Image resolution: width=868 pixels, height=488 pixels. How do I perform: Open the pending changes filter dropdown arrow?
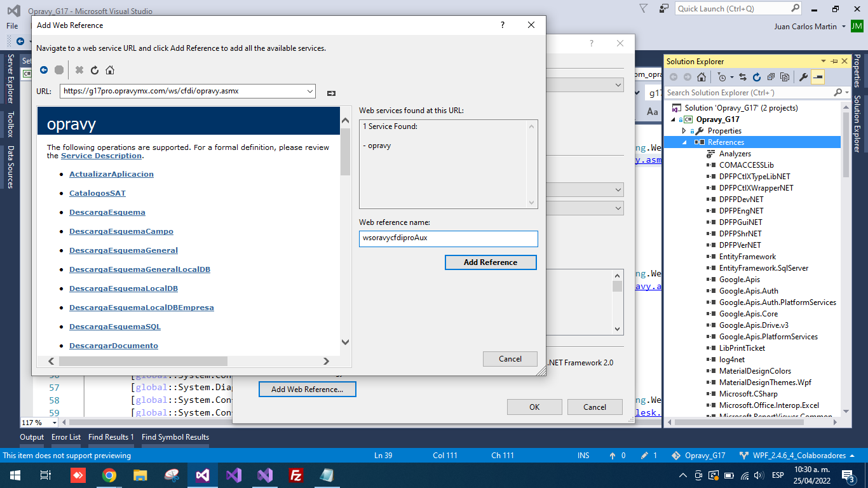[731, 77]
